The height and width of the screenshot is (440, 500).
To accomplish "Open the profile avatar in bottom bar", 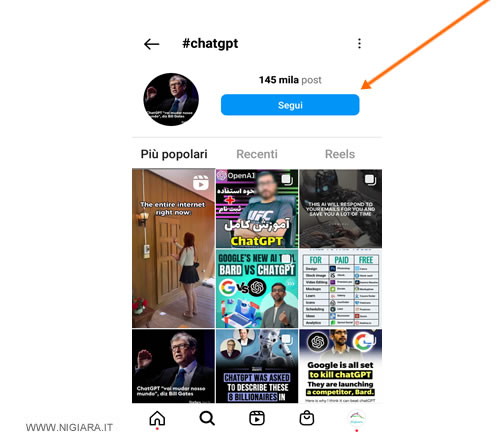I will (356, 418).
